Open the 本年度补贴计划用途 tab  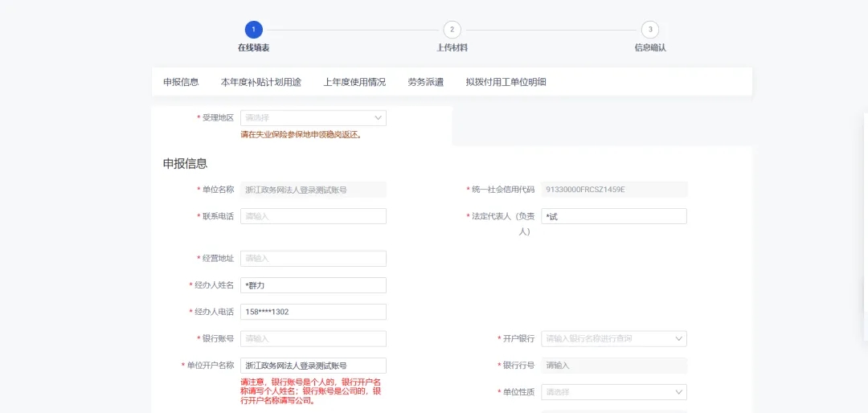[261, 82]
